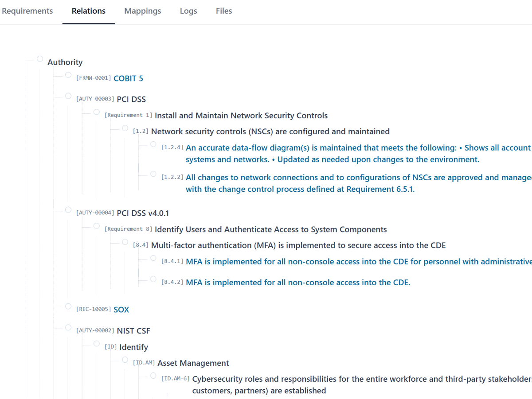Click circle node beside requirement 1.2.4
Viewport: 532px width, 399px height.
pos(153,144)
